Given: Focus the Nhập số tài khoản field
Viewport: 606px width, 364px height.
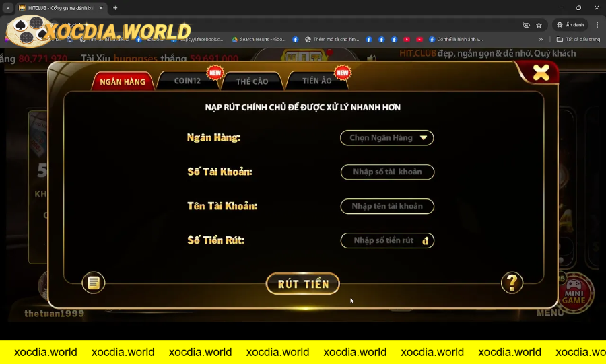Looking at the screenshot, I should tap(387, 172).
